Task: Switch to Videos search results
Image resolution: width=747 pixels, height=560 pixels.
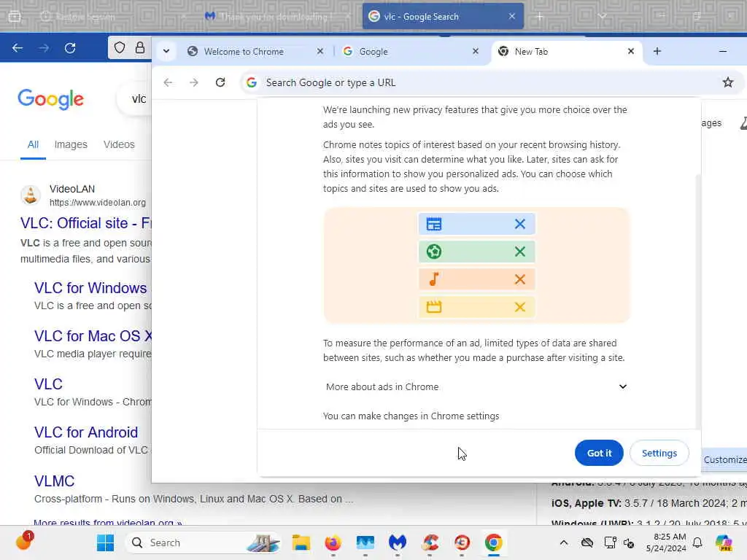Action: pyautogui.click(x=119, y=144)
